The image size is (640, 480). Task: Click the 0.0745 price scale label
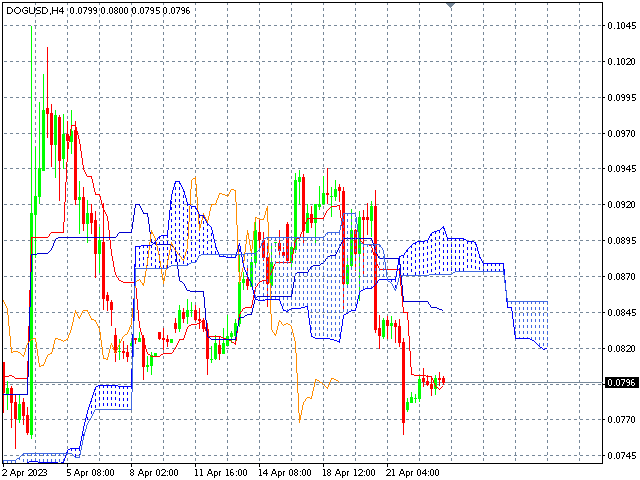tap(621, 456)
